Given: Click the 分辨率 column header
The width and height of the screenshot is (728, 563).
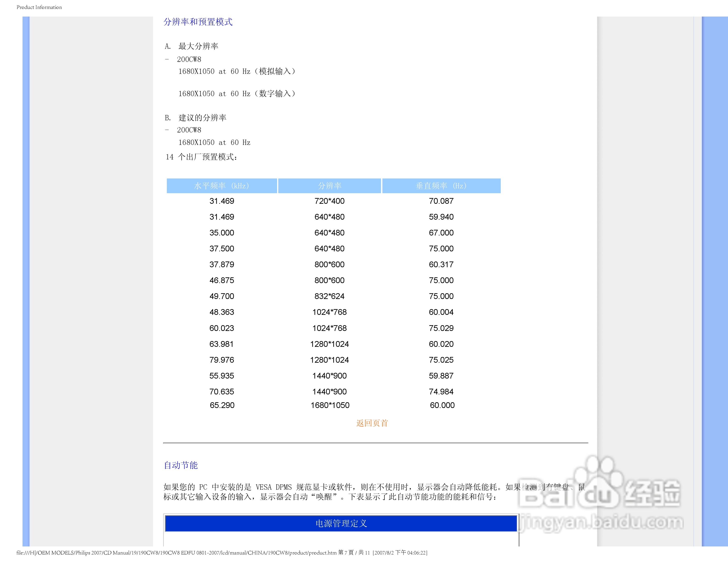Looking at the screenshot, I should coord(329,186).
